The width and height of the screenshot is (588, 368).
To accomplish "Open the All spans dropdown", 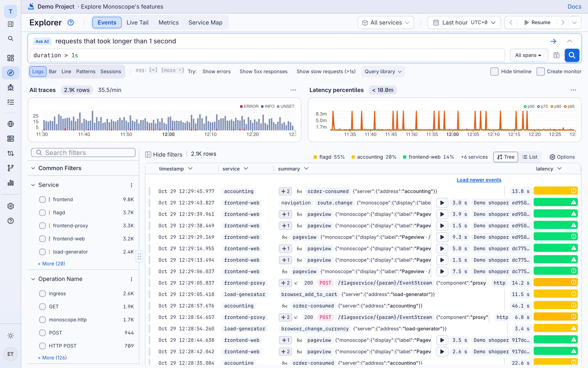I will (x=529, y=55).
